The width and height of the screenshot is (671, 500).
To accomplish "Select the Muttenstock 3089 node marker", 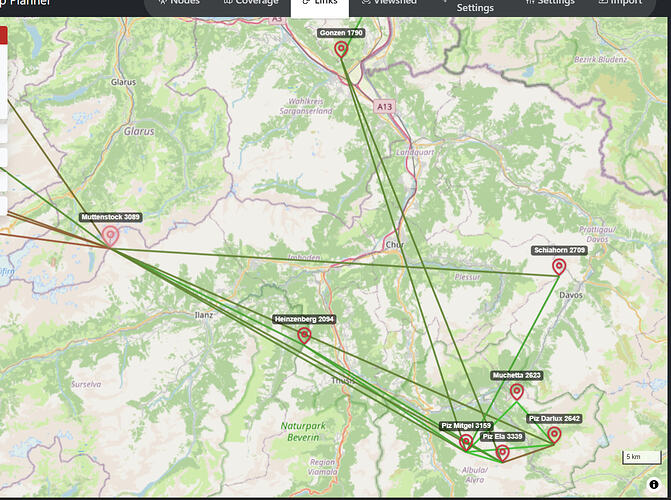I will 110,236.
